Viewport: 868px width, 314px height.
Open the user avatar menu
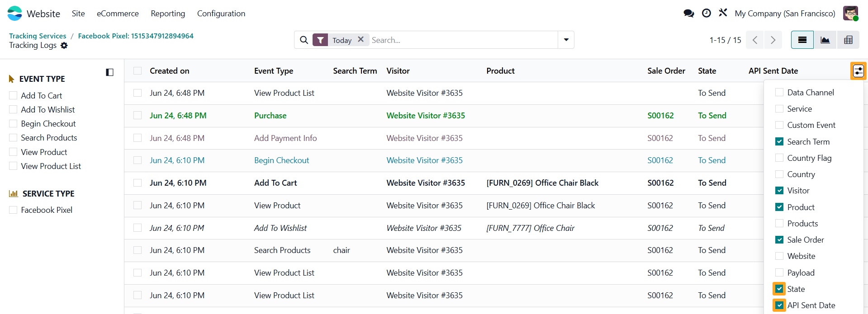(850, 14)
